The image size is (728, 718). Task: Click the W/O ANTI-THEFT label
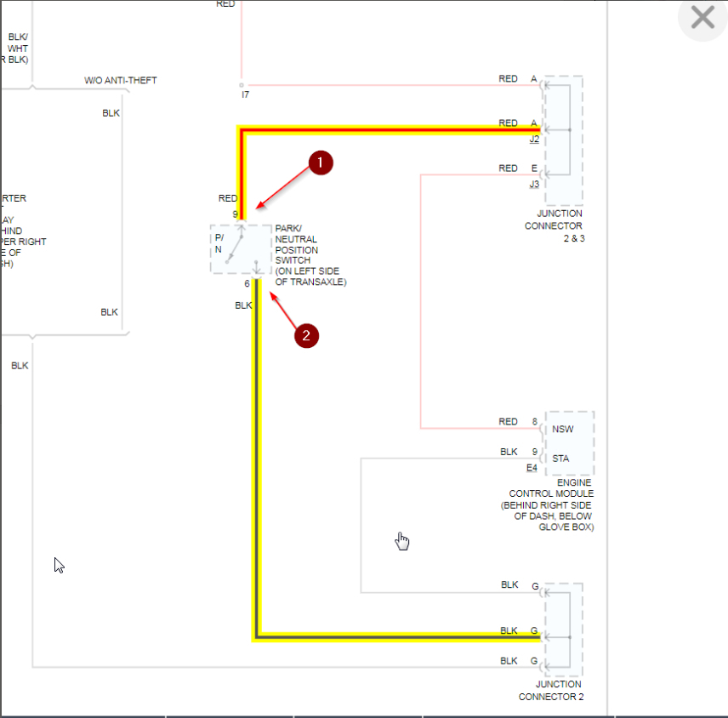121,80
